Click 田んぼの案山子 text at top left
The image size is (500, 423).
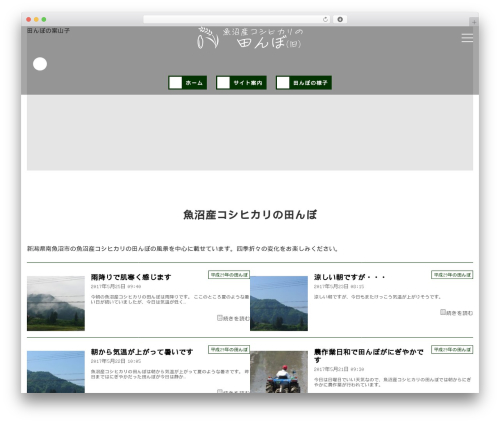tap(48, 30)
